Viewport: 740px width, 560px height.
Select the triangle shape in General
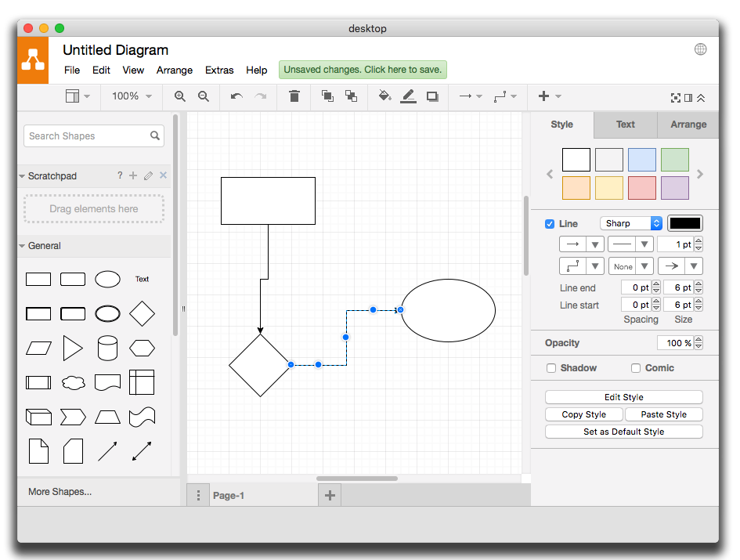[73, 349]
